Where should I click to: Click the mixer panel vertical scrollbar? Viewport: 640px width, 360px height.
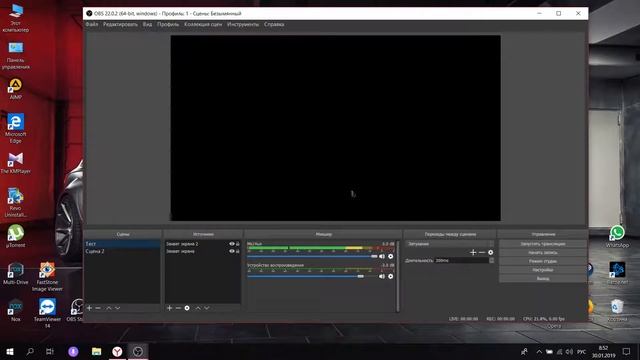pos(398,276)
